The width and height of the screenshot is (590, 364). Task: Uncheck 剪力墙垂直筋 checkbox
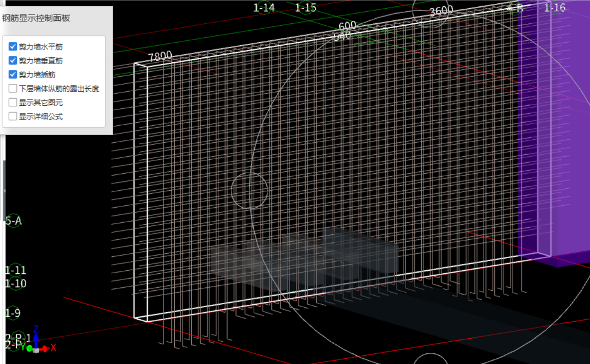(13, 61)
